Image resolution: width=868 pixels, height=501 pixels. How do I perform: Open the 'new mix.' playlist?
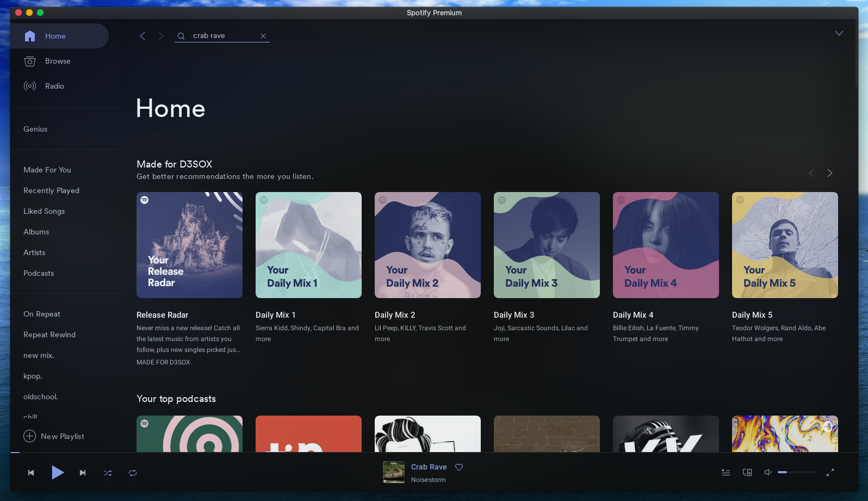click(39, 355)
